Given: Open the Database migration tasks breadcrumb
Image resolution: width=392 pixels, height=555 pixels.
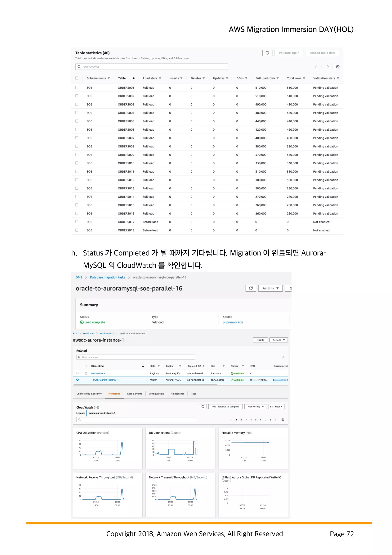Looking at the screenshot, I should point(108,277).
